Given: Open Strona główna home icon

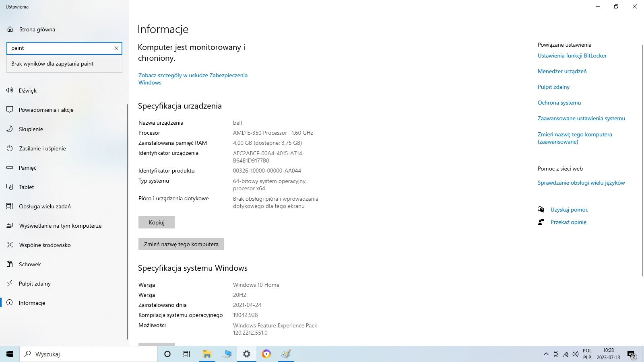Looking at the screenshot, I should tap(10, 29).
